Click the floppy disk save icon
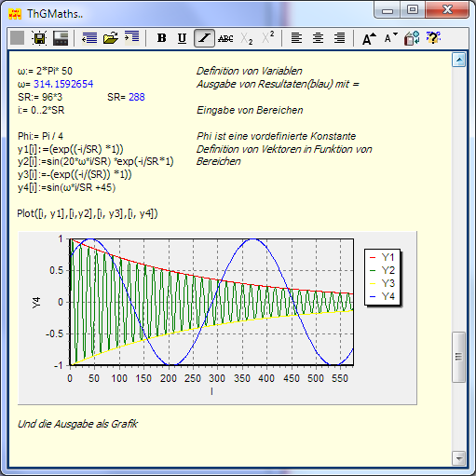 [39, 38]
